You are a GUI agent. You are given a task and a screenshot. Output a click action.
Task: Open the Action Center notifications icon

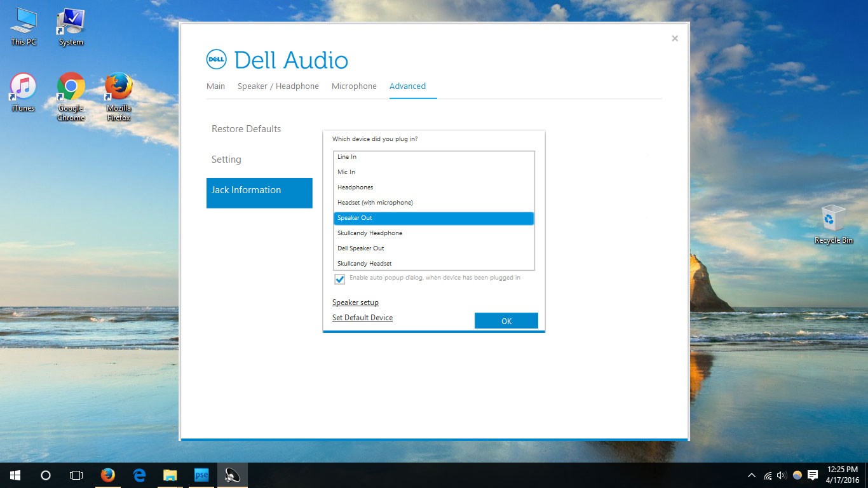coord(813,475)
